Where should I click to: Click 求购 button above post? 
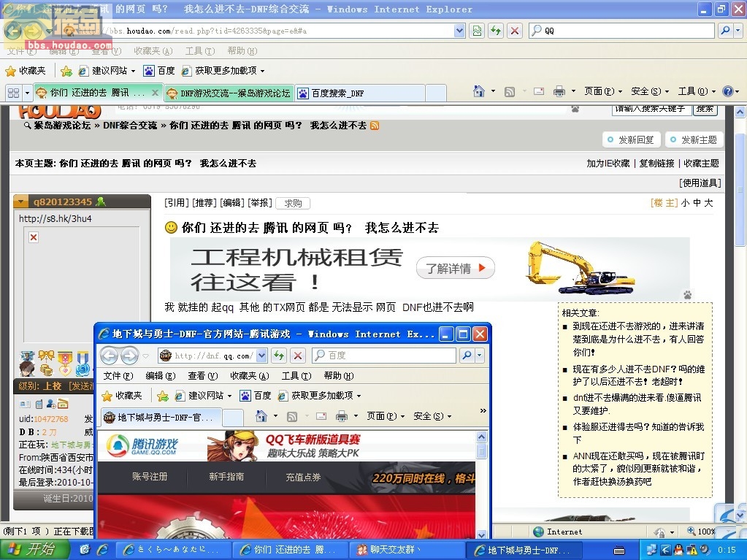(x=293, y=203)
